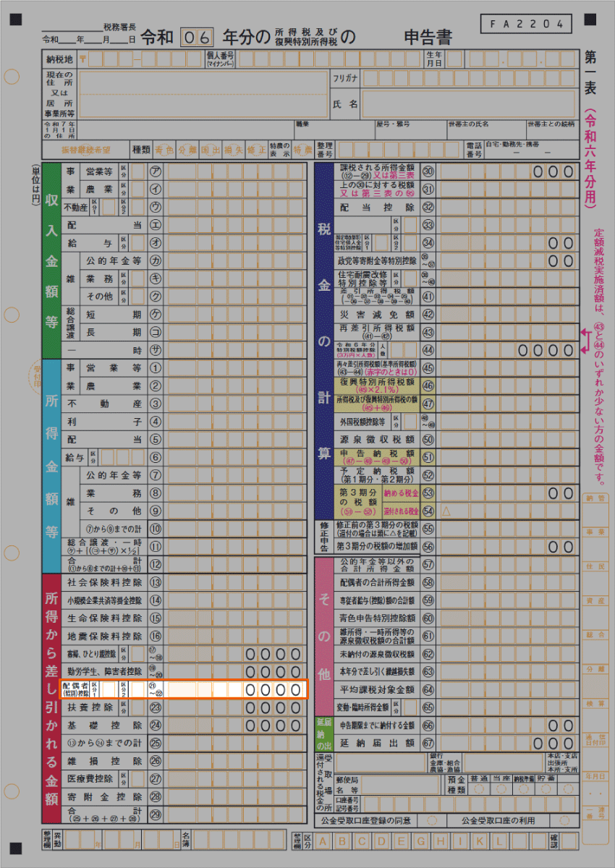Click the 令和 year box showing 06
Screen dimensions: 615x868
[x=198, y=38]
